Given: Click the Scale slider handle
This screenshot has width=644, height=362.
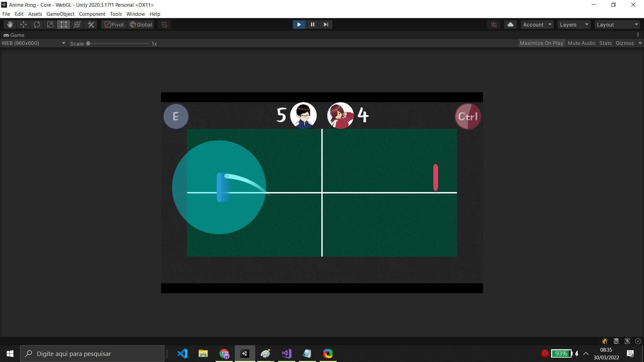Looking at the screenshot, I should (88, 44).
